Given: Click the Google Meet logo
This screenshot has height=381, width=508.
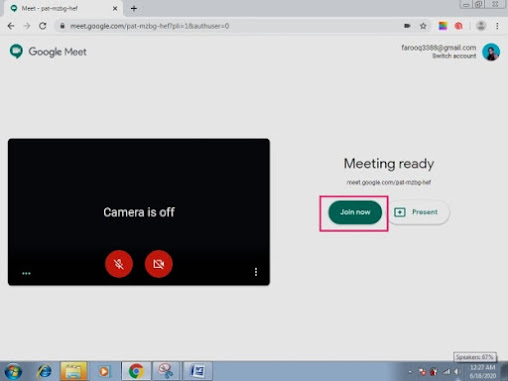Looking at the screenshot, I should 48,52.
